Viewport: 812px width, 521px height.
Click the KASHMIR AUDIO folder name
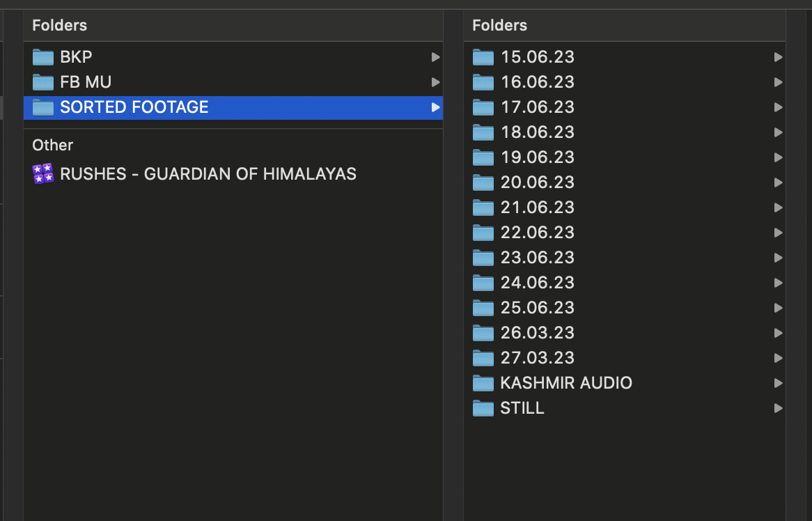[x=565, y=383]
